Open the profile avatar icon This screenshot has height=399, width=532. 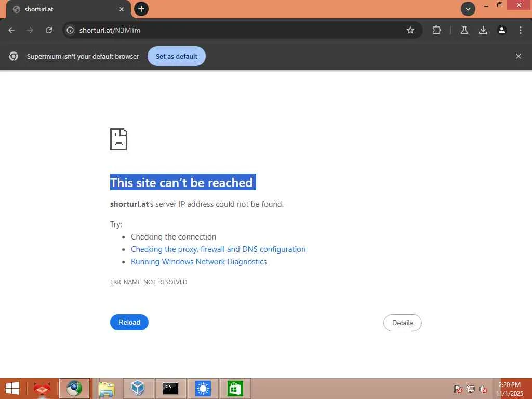coord(501,30)
